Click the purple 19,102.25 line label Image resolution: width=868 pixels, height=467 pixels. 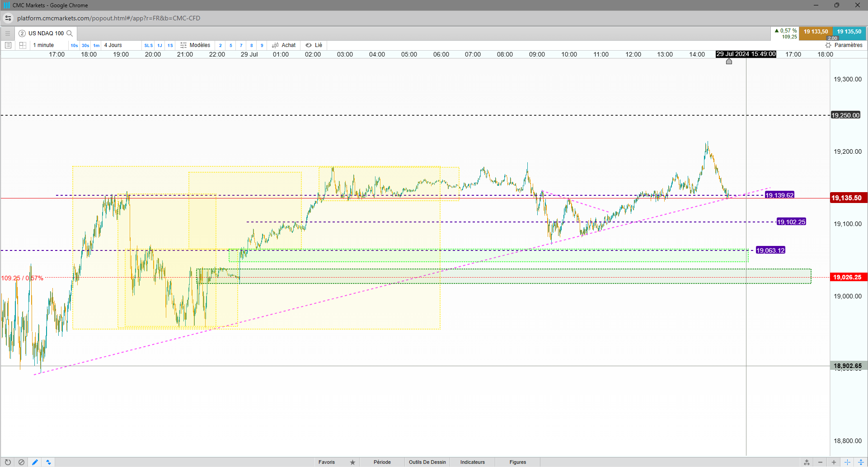click(x=791, y=222)
